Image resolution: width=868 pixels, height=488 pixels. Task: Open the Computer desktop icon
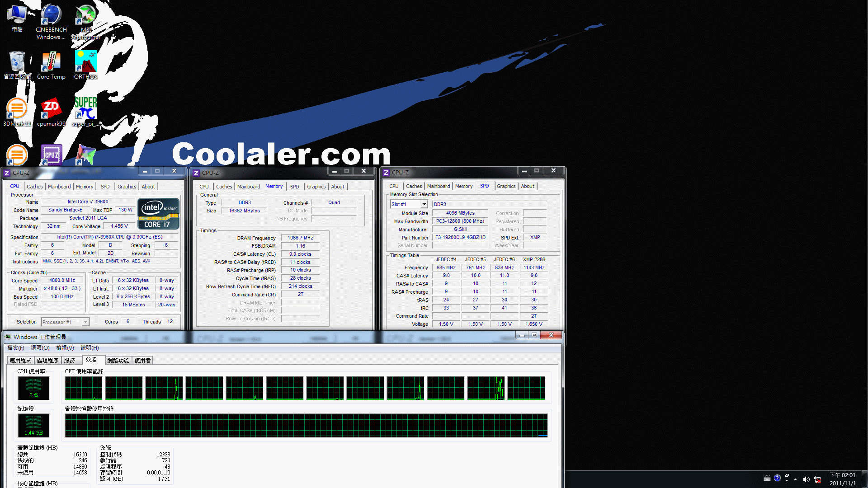pyautogui.click(x=17, y=19)
